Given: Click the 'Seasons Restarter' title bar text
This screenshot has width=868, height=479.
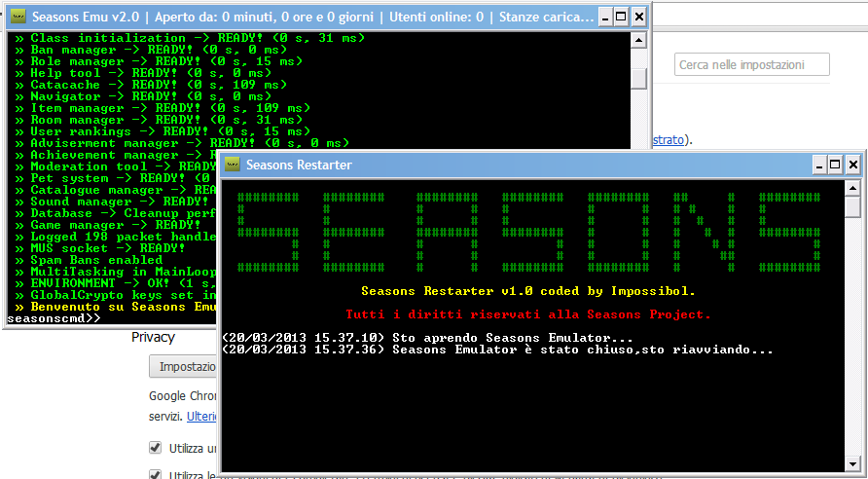Looking at the screenshot, I should point(299,165).
